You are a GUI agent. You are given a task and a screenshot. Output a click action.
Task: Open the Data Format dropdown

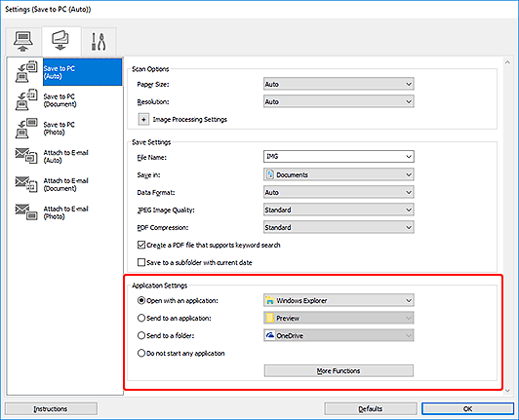point(339,192)
